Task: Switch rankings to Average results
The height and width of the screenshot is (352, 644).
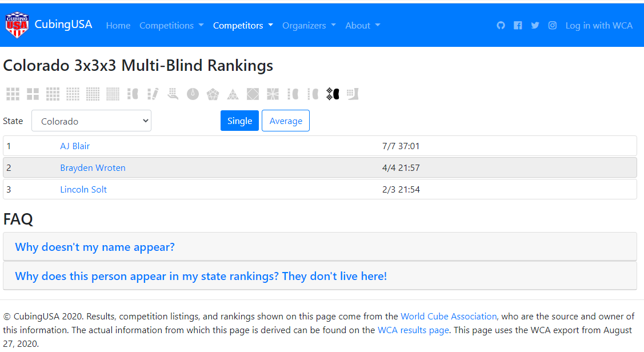Action: click(286, 121)
